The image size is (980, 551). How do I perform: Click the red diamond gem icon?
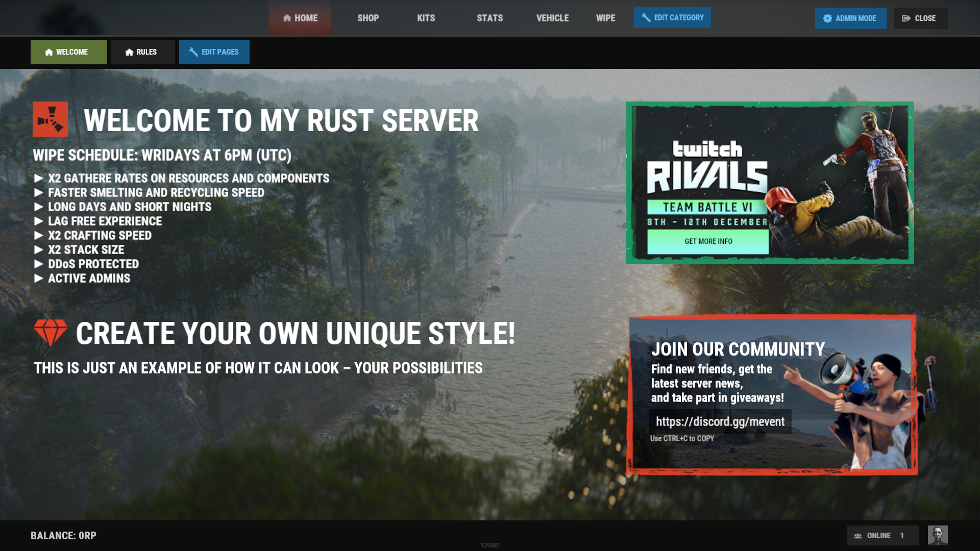point(50,332)
